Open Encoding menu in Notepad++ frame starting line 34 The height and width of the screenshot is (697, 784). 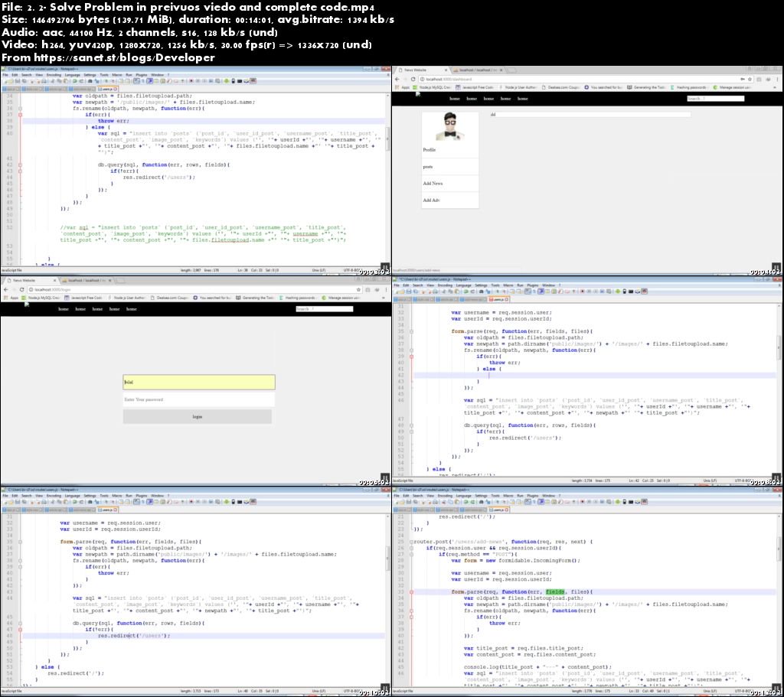pos(54,75)
